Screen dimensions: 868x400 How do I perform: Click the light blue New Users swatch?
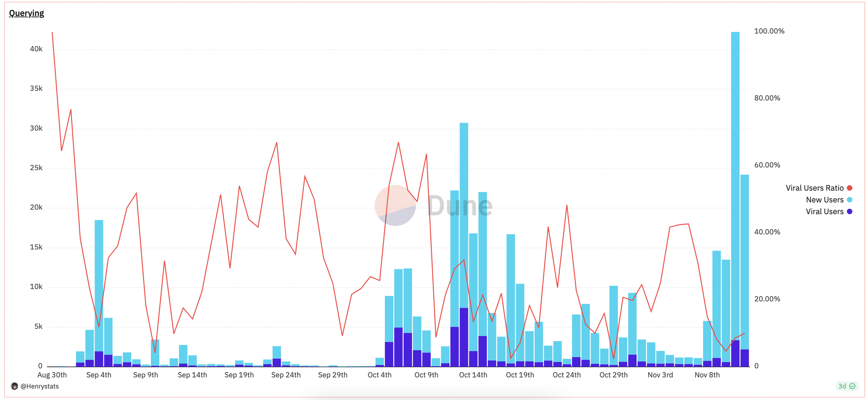tap(849, 200)
